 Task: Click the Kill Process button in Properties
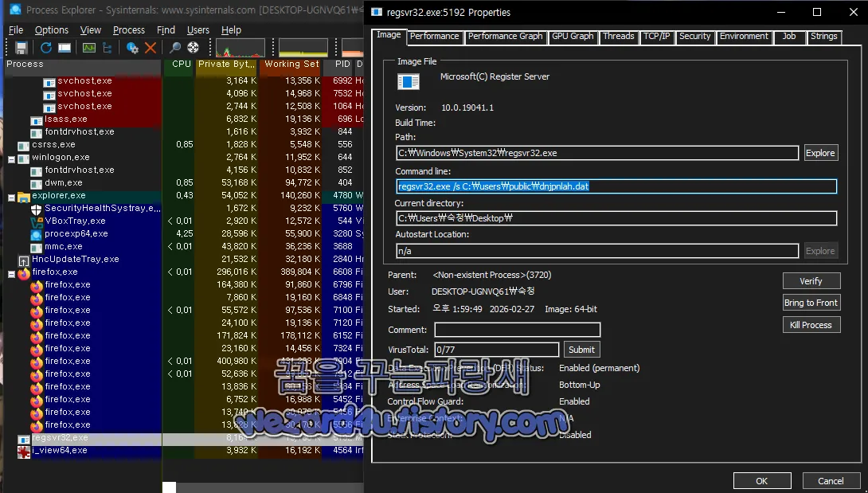(x=811, y=325)
